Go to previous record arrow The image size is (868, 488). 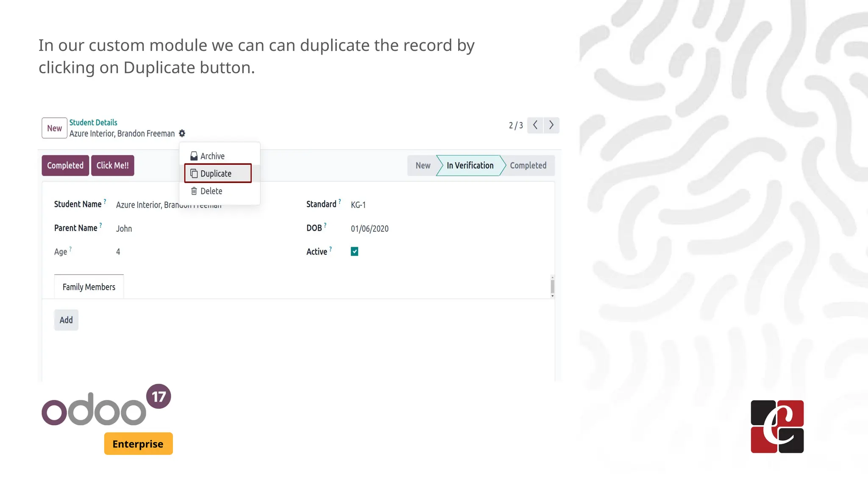(535, 125)
